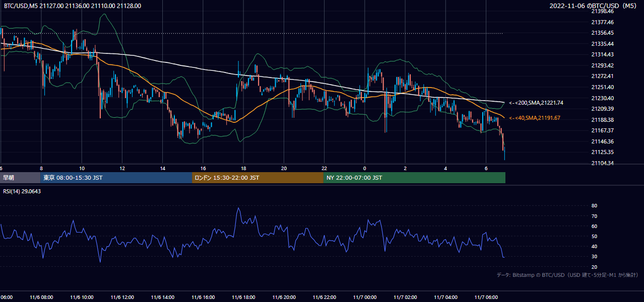Click the 11/6 16:00 time label
The width and height of the screenshot is (644, 302).
(x=203, y=297)
